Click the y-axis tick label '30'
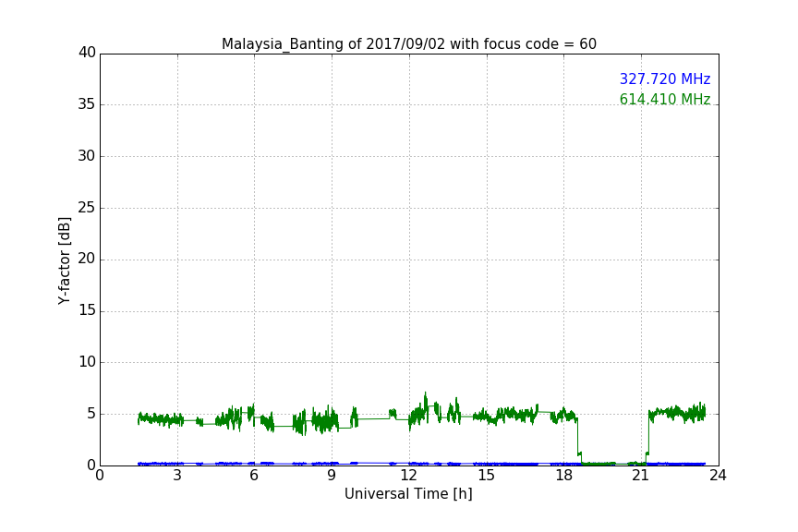 pyautogui.click(x=87, y=156)
